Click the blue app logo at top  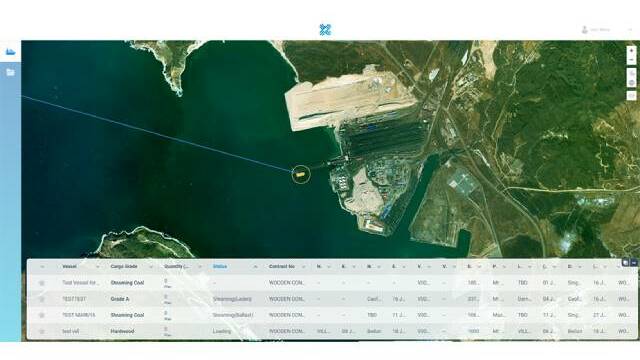(325, 29)
